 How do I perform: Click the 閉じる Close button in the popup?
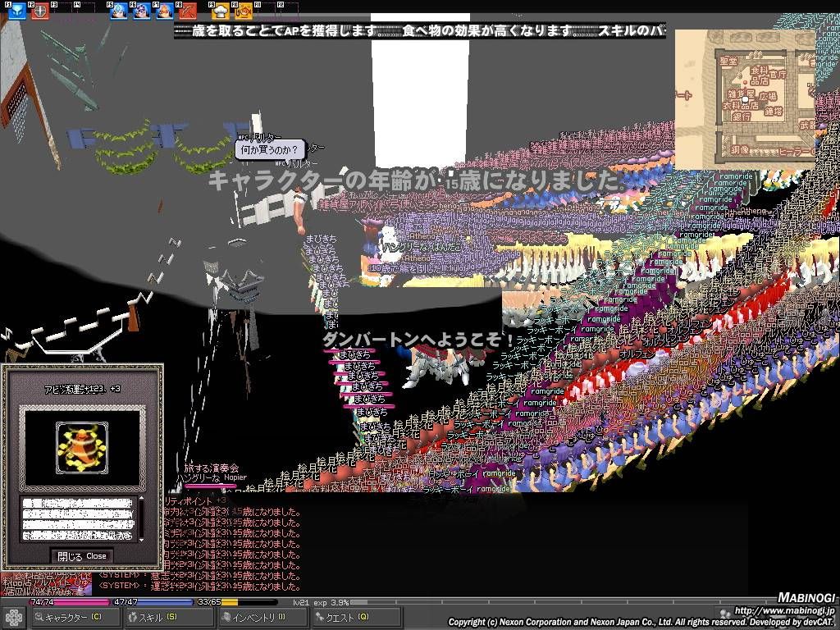click(x=82, y=556)
